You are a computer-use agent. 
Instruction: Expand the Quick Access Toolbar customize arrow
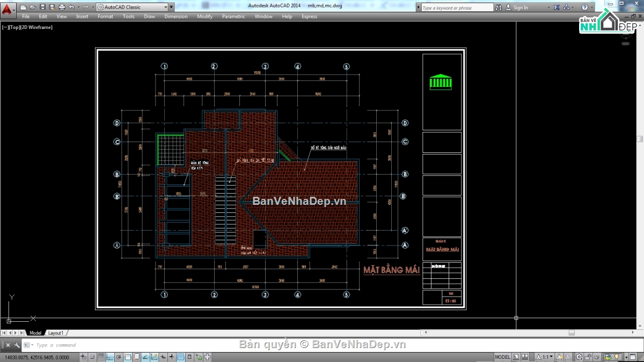[x=171, y=7]
